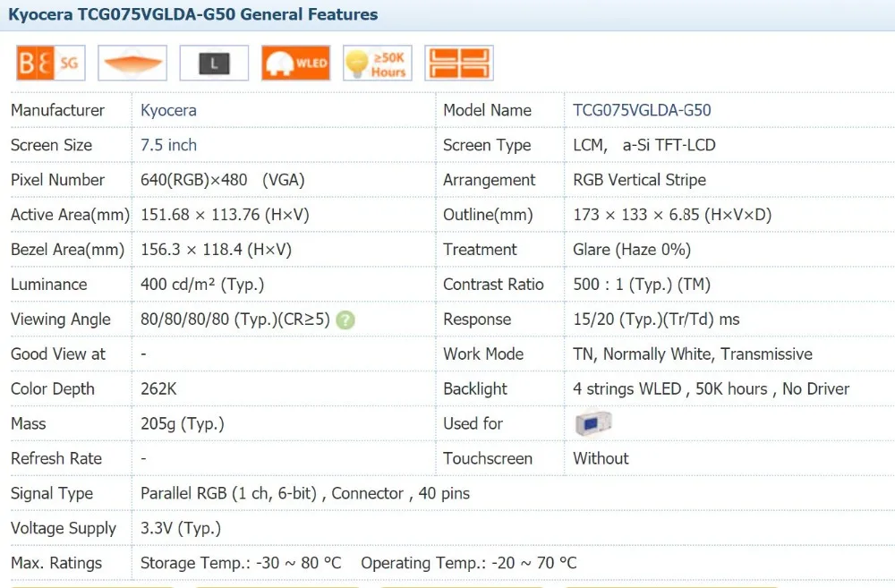The image size is (895, 588).
Task: Click the orange viewing-angle cone icon
Action: tap(132, 63)
